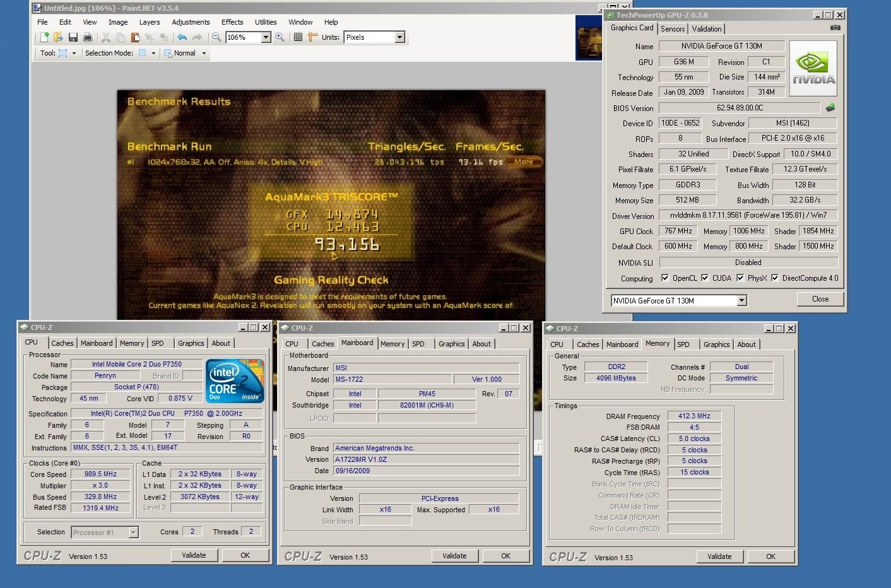Create a new image in Paint.NET

point(44,37)
